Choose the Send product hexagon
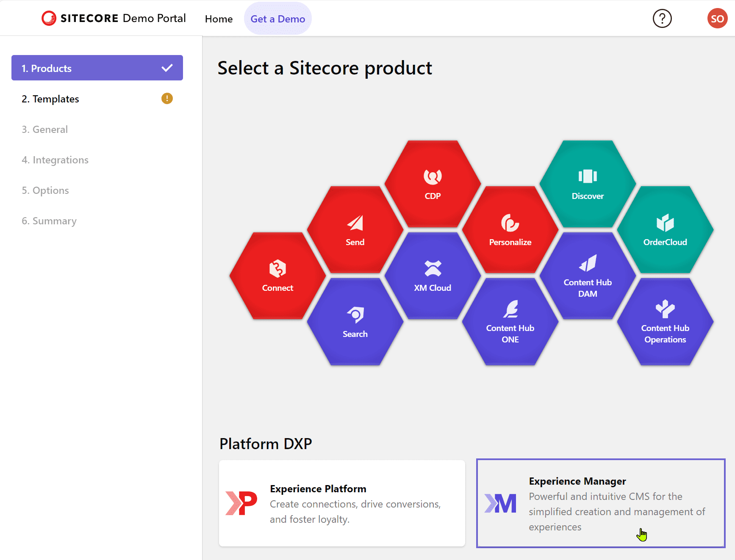 (355, 230)
